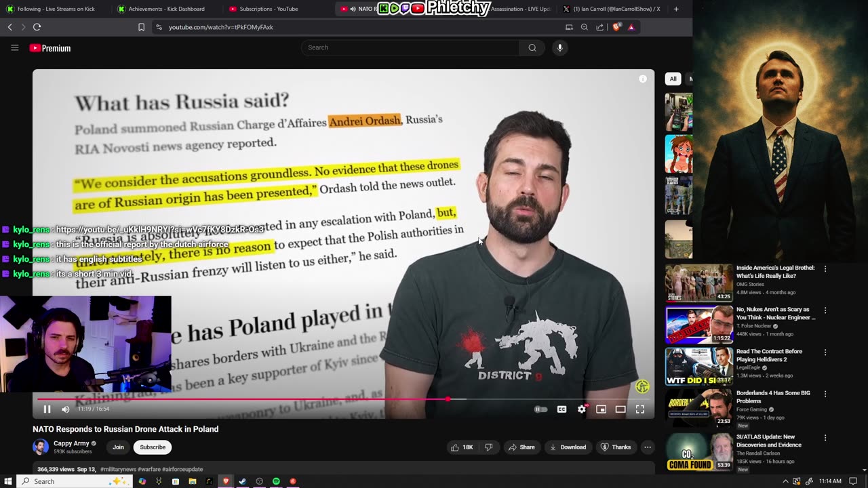Open the Cappy Army channel avatar
868x488 pixels.
41,447
